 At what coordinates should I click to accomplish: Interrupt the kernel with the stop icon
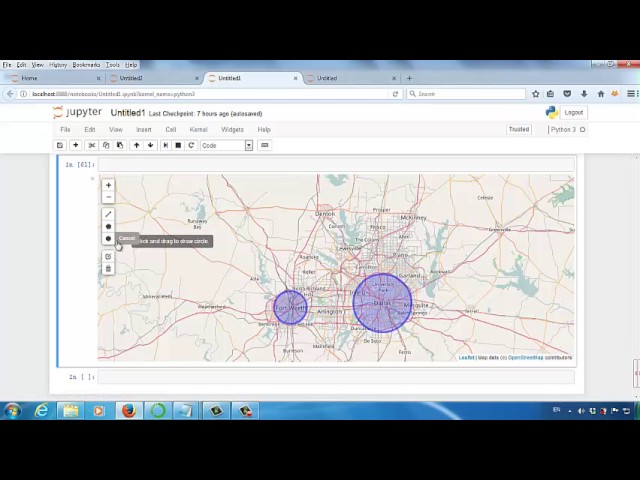point(178,145)
